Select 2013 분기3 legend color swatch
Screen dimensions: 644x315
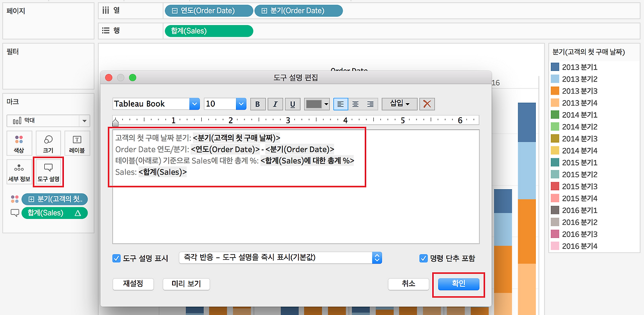[555, 91]
